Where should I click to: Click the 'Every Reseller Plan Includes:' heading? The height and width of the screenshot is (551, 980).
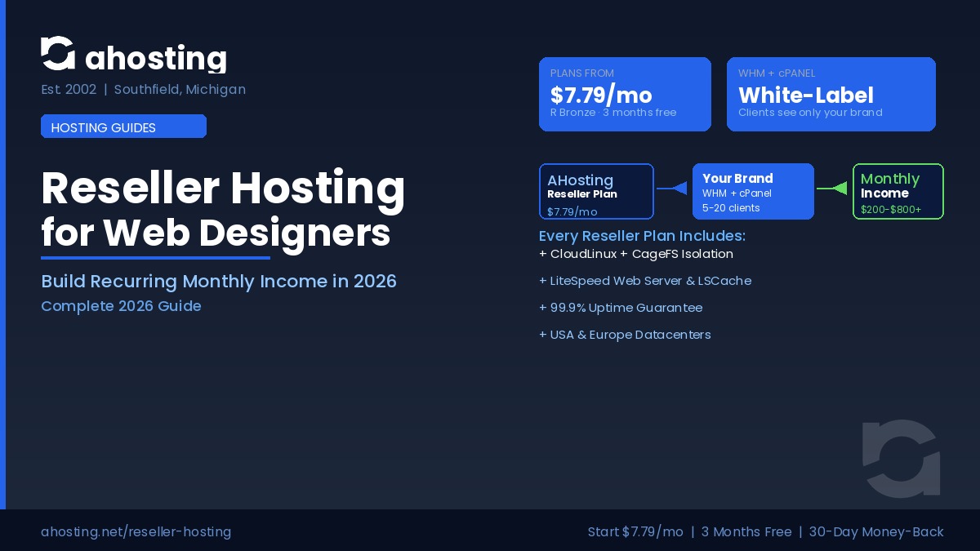click(642, 236)
